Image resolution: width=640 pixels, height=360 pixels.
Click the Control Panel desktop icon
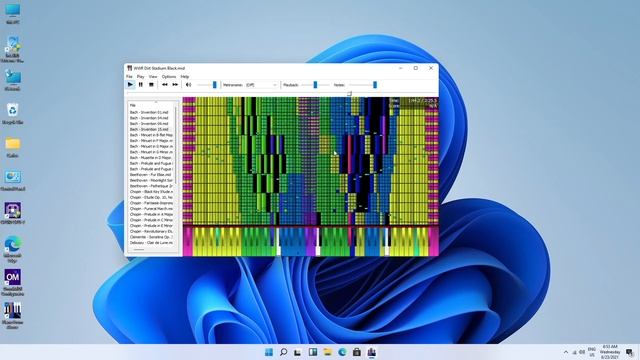click(13, 180)
